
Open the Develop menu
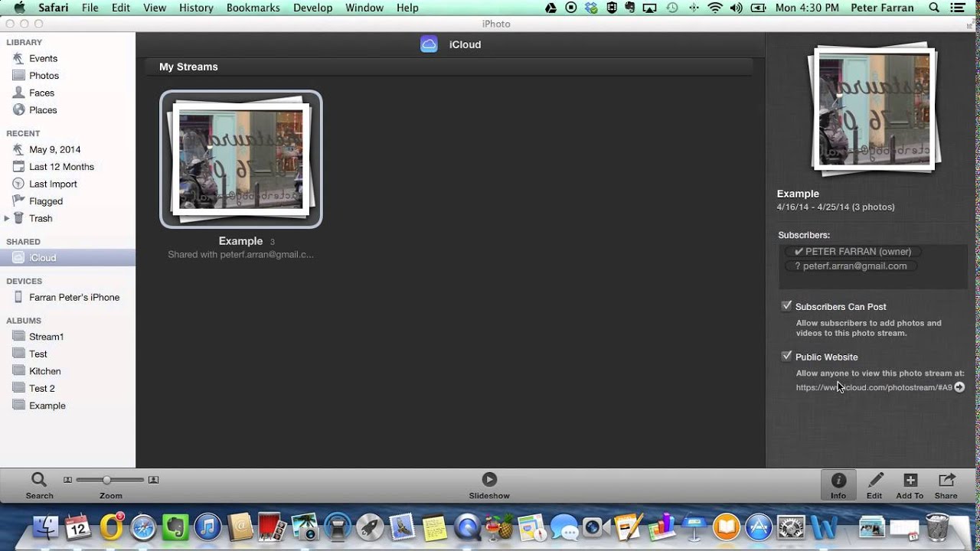tap(312, 8)
